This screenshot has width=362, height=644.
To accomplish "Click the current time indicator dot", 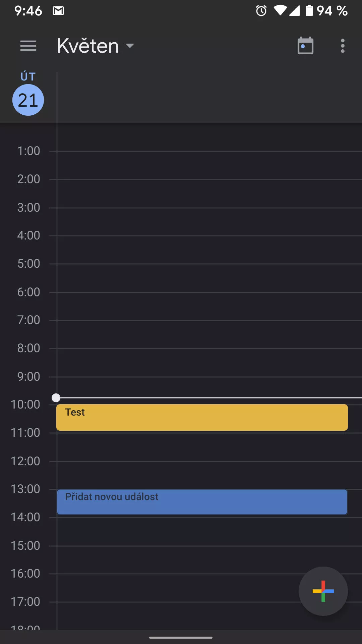I will click(x=56, y=398).
